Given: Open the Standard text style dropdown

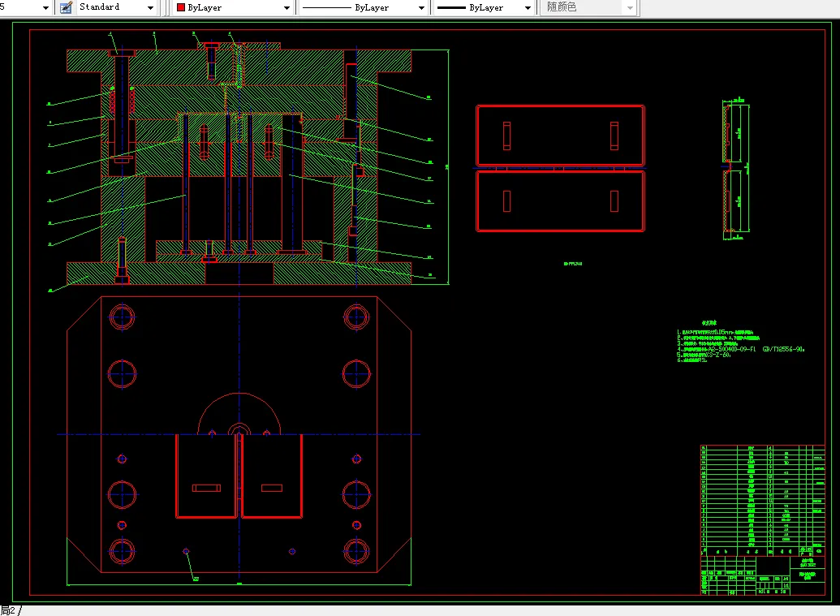Looking at the screenshot, I should tap(116, 7).
